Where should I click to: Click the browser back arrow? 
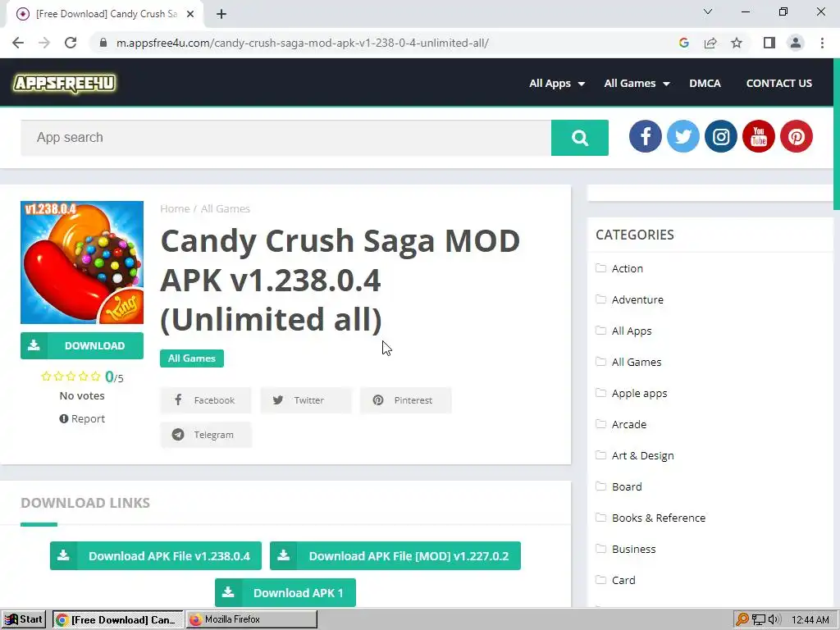point(18,43)
